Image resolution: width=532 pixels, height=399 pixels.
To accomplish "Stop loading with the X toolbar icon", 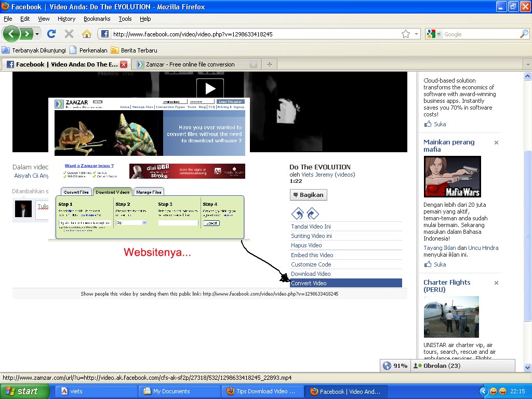I will click(69, 34).
